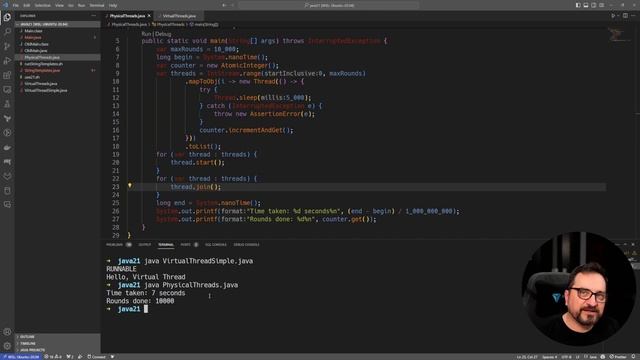
Task: Click the Ln/Col cursor position in the status bar
Action: [527, 357]
